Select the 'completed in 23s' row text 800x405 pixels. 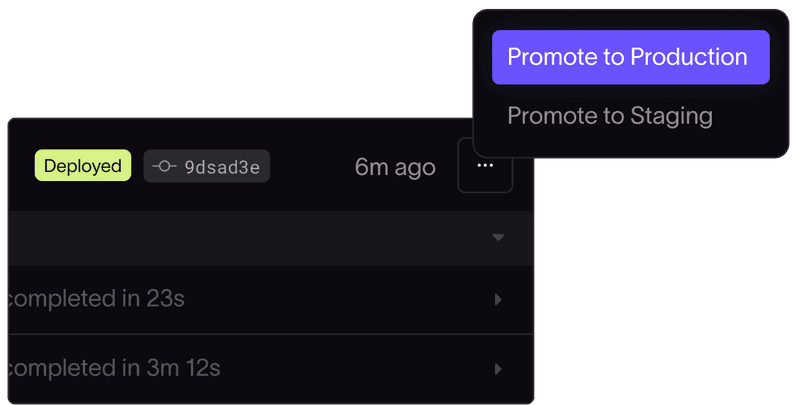point(97,299)
